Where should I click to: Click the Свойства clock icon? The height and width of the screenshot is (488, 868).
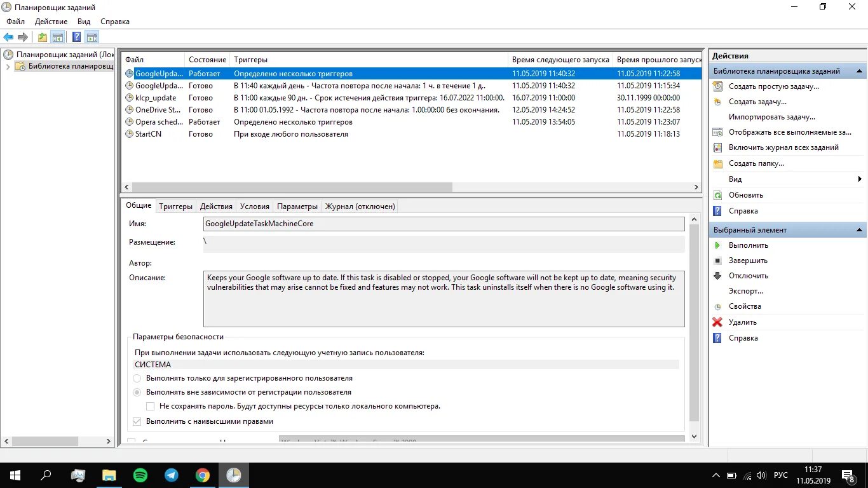pyautogui.click(x=717, y=306)
